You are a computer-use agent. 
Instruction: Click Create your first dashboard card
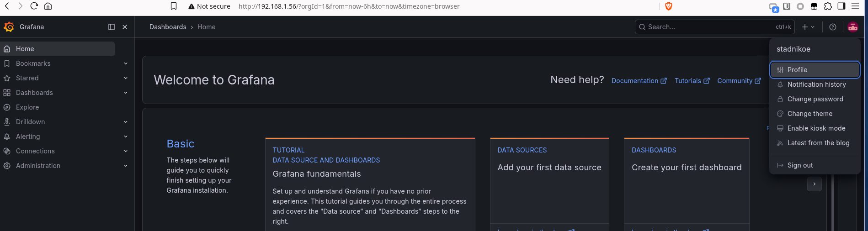coord(687,184)
